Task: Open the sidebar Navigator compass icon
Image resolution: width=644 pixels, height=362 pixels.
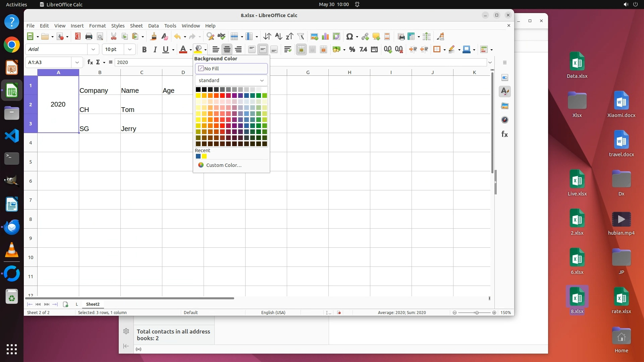Action: point(504,120)
